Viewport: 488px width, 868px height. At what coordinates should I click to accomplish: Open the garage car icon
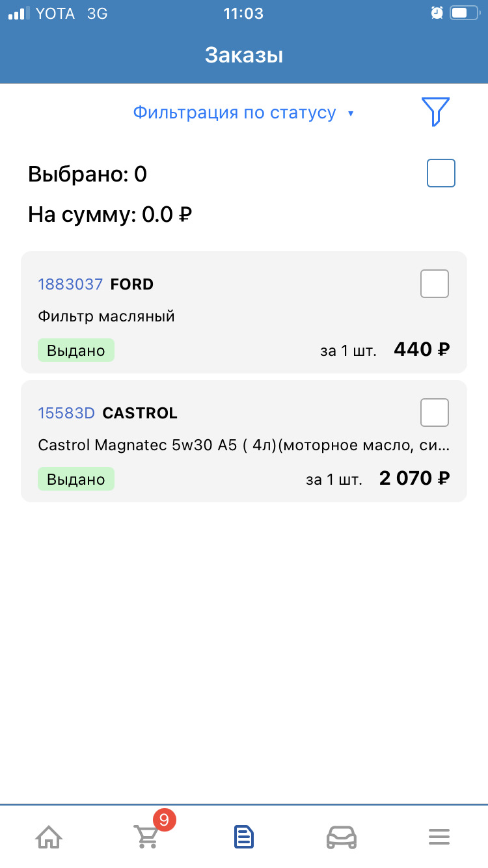(x=342, y=837)
